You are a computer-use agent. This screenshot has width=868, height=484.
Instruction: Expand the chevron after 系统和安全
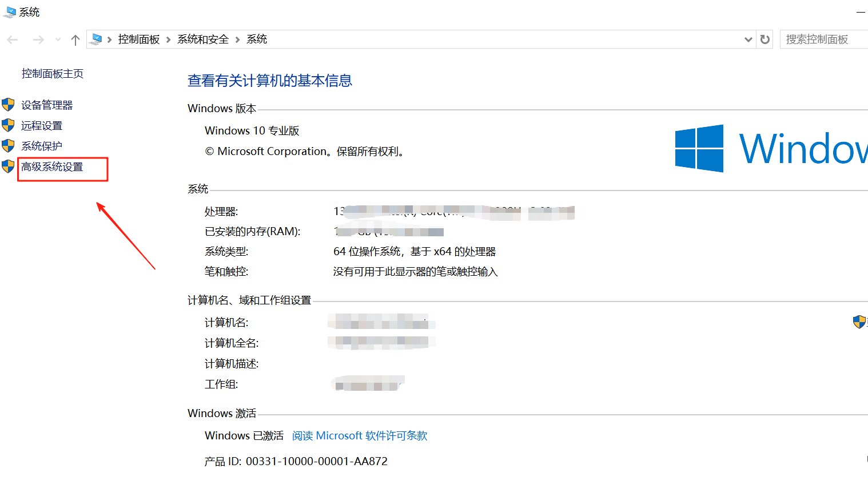point(238,39)
